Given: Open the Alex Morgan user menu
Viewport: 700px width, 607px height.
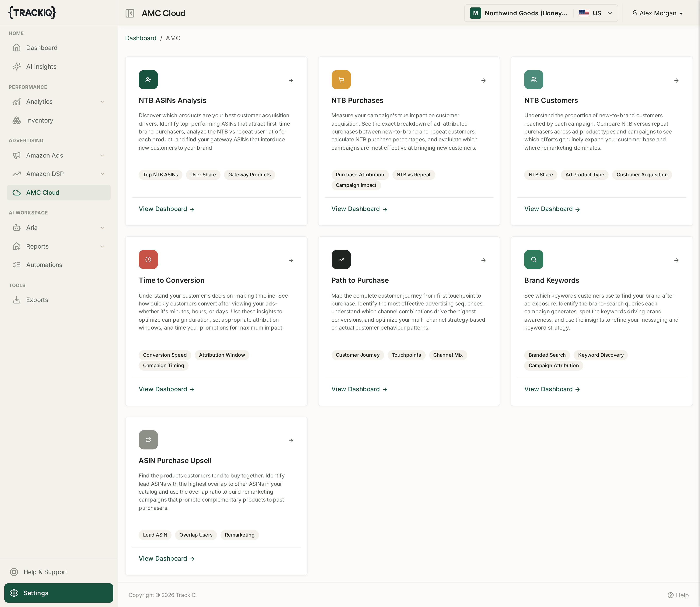Looking at the screenshot, I should point(657,13).
